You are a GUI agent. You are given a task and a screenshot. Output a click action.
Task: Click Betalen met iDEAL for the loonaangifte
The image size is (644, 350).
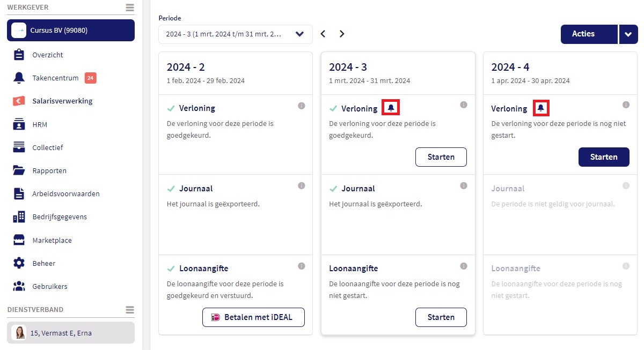tap(253, 317)
